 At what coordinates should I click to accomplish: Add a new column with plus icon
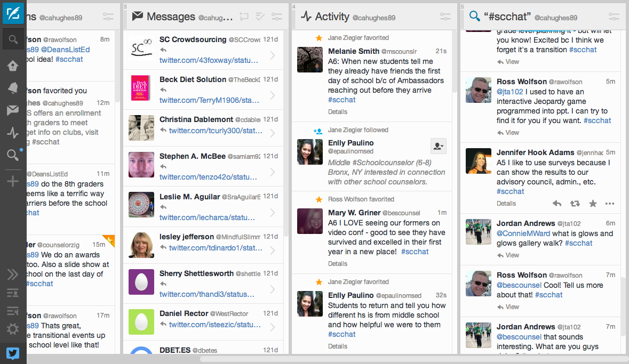(13, 181)
